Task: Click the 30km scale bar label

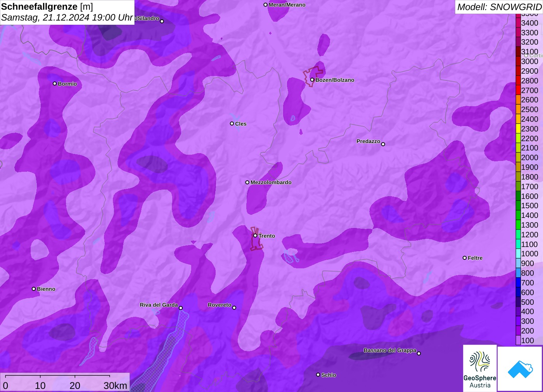Action: point(115,386)
